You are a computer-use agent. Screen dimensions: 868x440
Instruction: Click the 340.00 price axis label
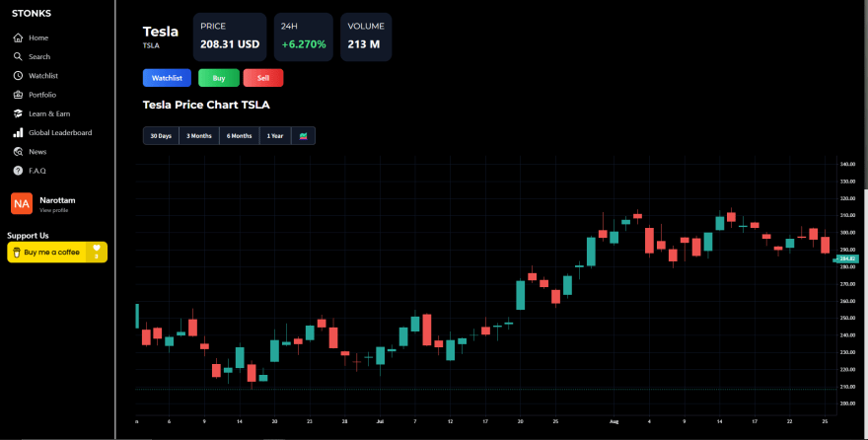848,165
